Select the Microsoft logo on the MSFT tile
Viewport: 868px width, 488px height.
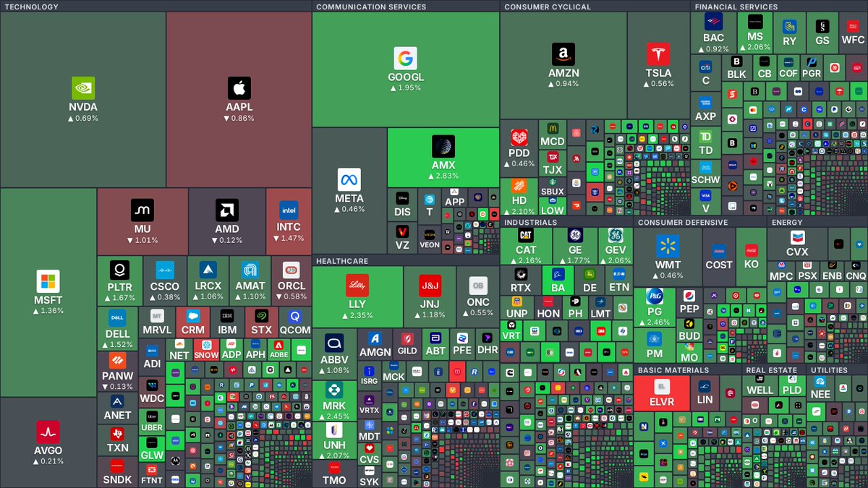pos(48,281)
